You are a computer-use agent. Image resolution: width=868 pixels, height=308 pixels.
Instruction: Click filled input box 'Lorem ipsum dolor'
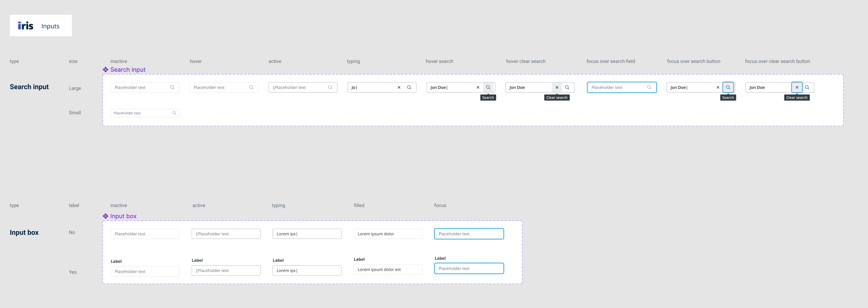coord(388,234)
